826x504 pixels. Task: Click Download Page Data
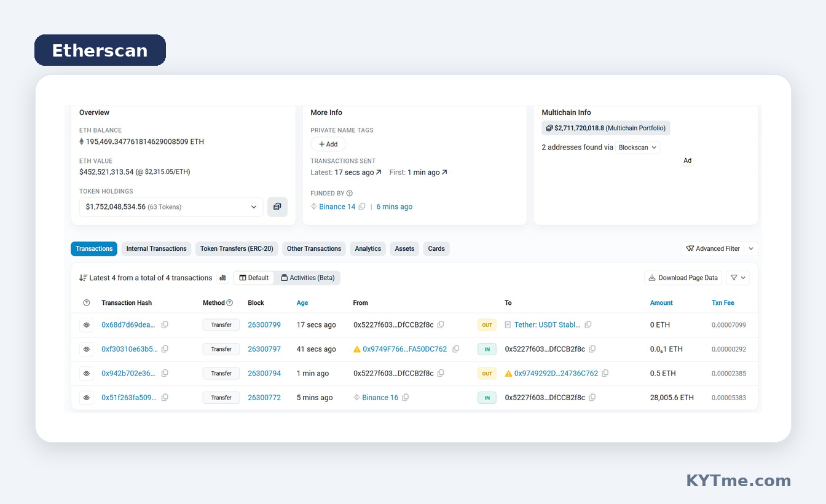point(683,278)
